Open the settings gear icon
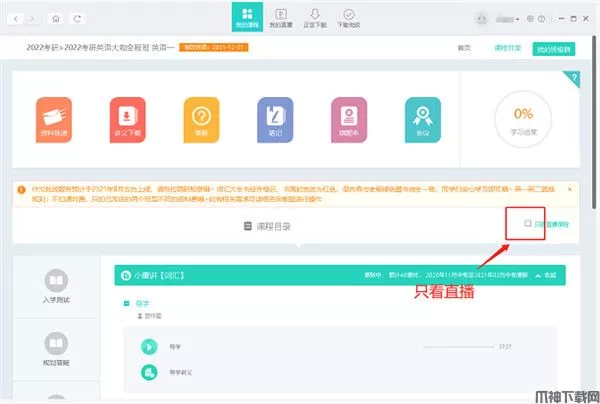 tap(530, 18)
